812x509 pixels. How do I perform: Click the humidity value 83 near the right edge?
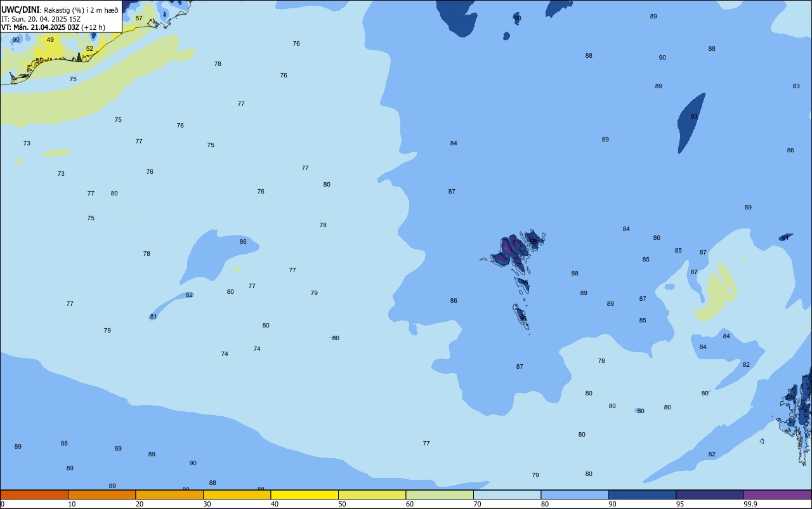(796, 86)
